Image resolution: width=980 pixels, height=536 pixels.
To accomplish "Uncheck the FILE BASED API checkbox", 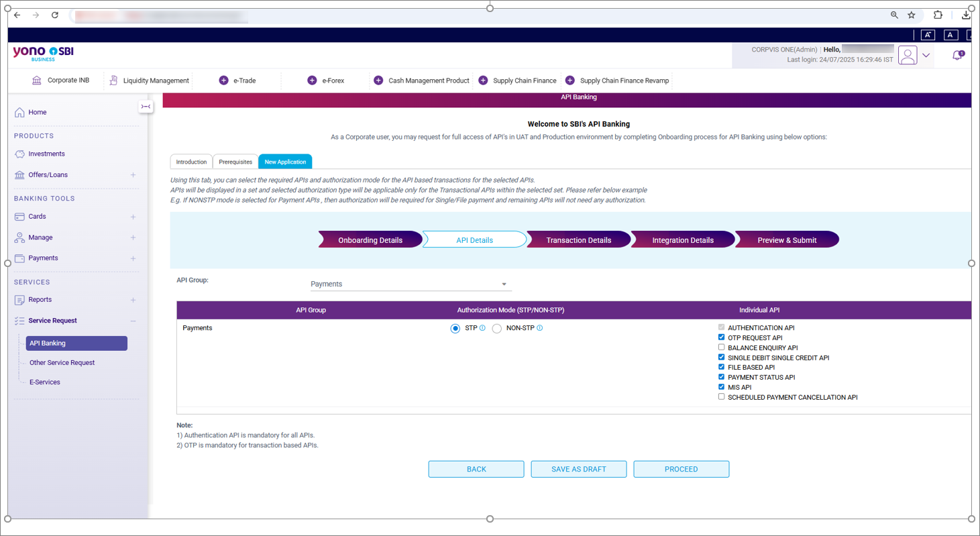I will pos(722,367).
